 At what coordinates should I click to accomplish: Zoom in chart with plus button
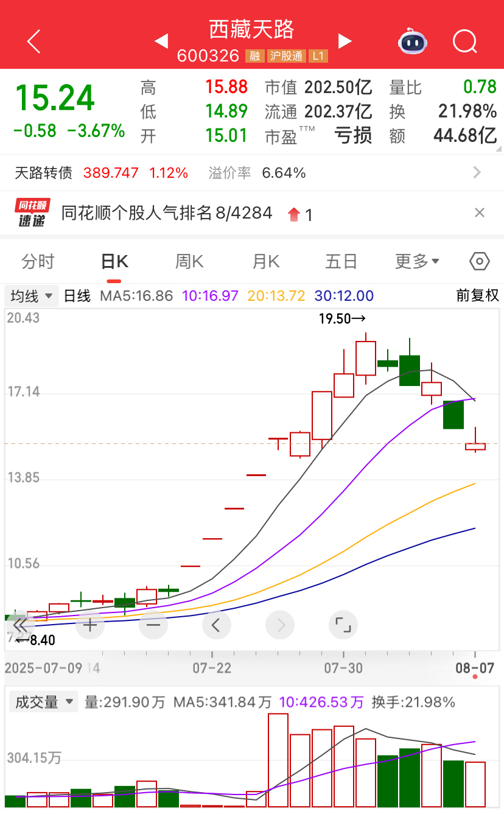point(90,625)
